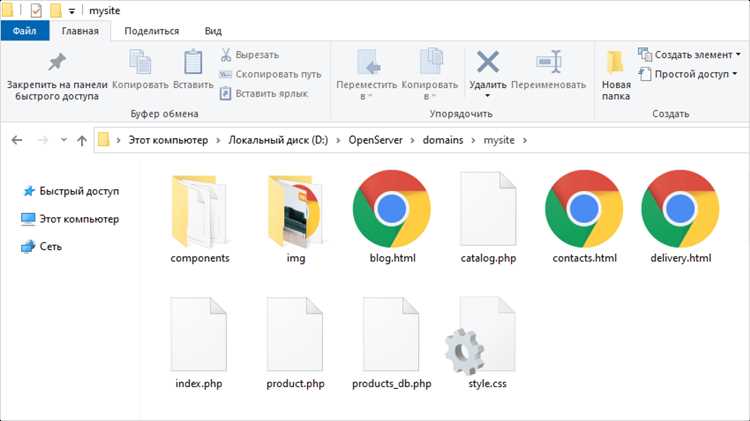Viewport: 750px width, 421px height.
Task: Select the index.php file icon
Action: pyautogui.click(x=199, y=334)
